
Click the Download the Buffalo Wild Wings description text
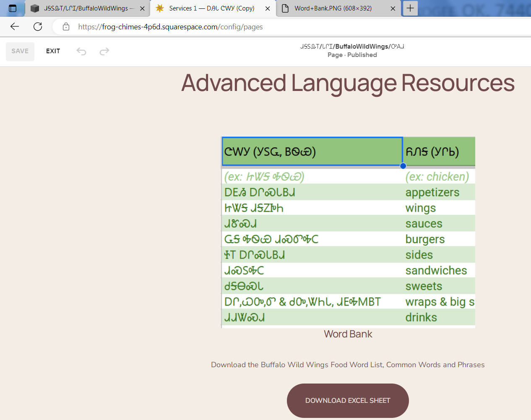tap(348, 365)
